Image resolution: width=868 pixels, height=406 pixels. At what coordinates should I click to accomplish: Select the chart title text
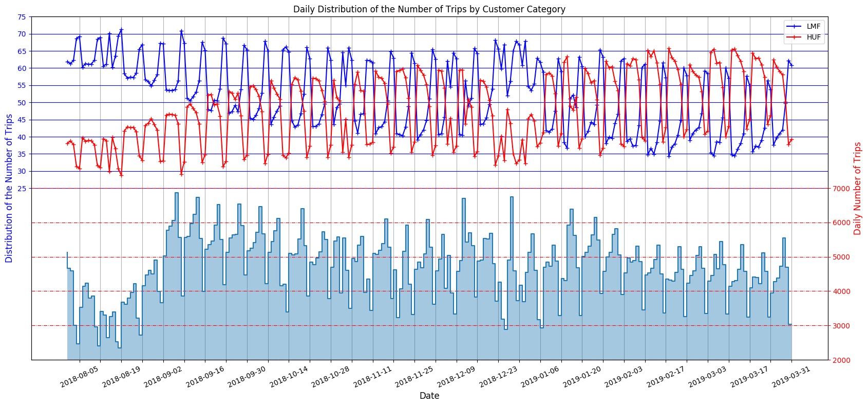coord(429,9)
